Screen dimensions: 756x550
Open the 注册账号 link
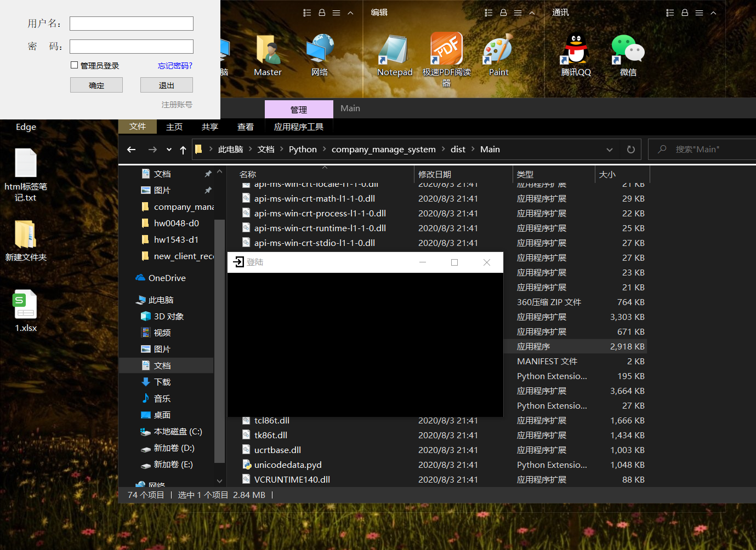[x=177, y=104]
